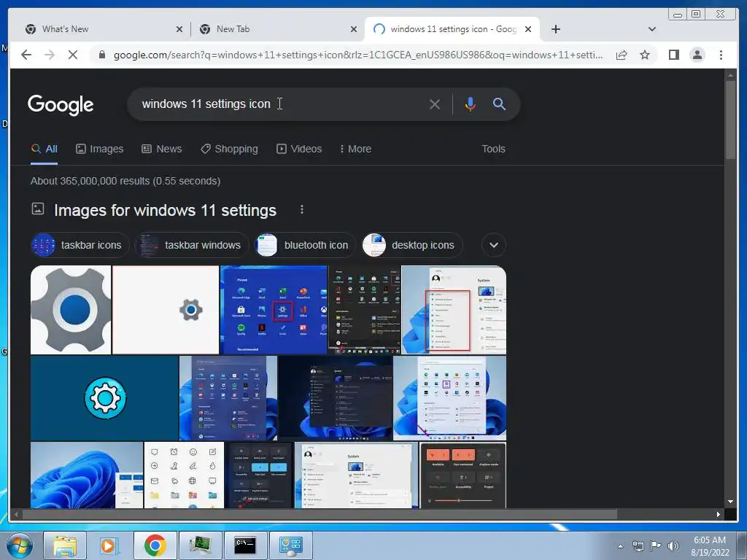Image resolution: width=747 pixels, height=560 pixels.
Task: Open the Action Center flag icon
Action: [x=656, y=545]
